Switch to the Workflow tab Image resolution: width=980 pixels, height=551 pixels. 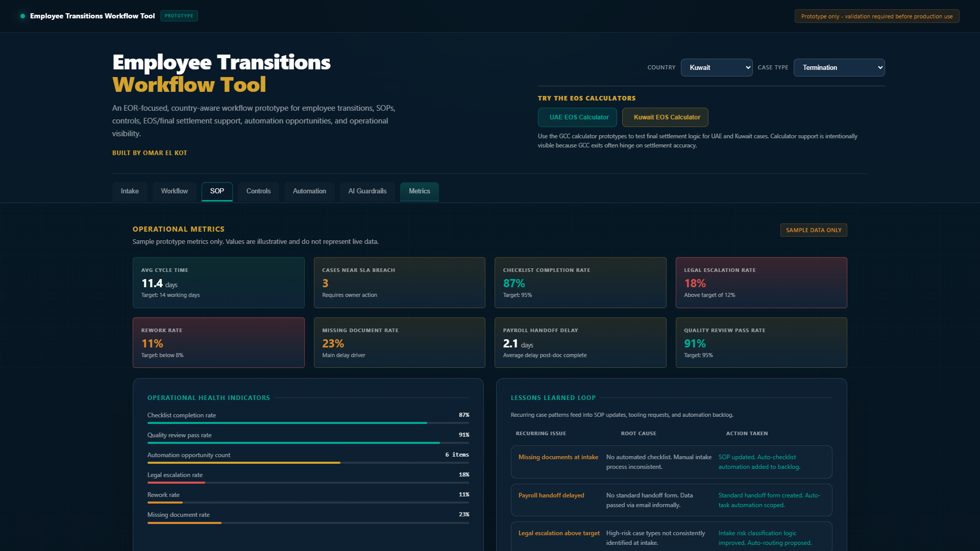click(175, 191)
